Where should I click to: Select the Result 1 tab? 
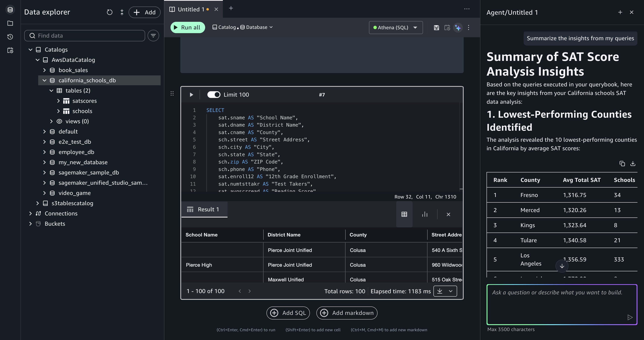click(x=204, y=209)
